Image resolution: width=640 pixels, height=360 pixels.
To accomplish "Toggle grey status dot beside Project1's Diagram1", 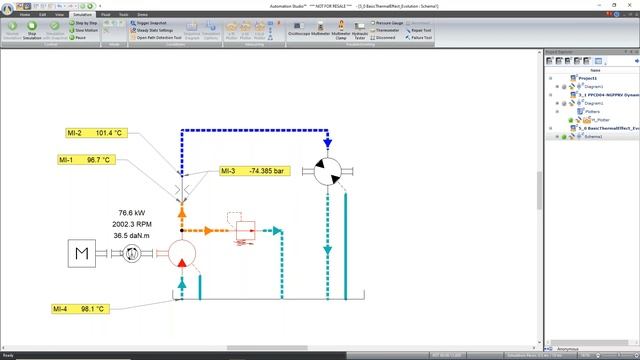I will (564, 87).
